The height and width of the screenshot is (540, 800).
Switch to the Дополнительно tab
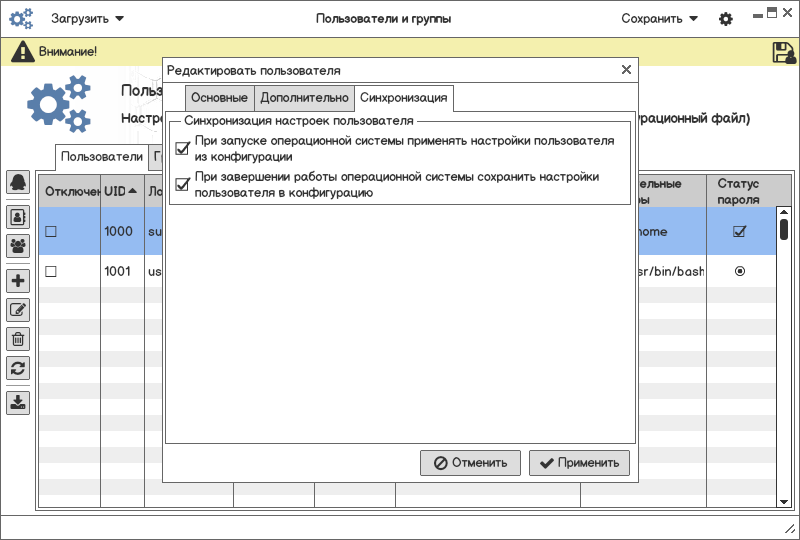pos(304,97)
